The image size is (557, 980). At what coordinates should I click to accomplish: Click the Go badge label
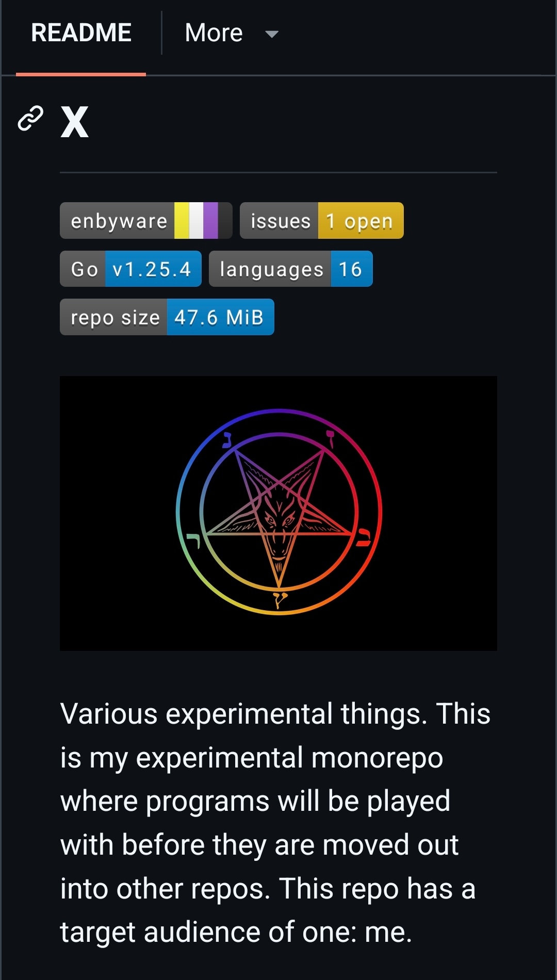coord(84,269)
